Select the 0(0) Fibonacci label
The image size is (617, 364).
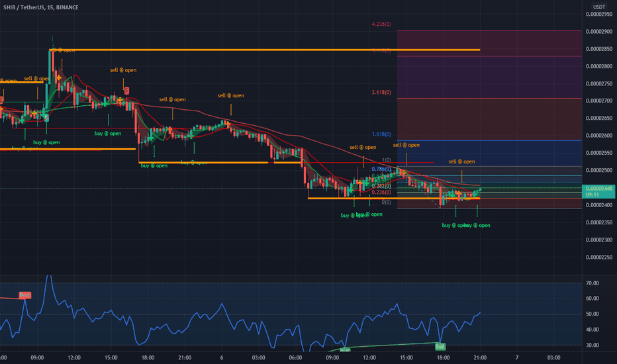[386, 202]
